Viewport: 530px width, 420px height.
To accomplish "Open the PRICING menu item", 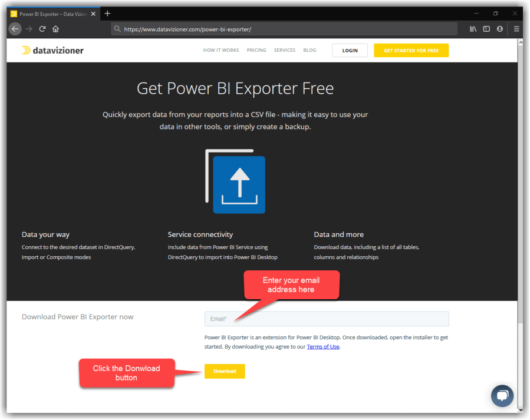I will [x=256, y=50].
